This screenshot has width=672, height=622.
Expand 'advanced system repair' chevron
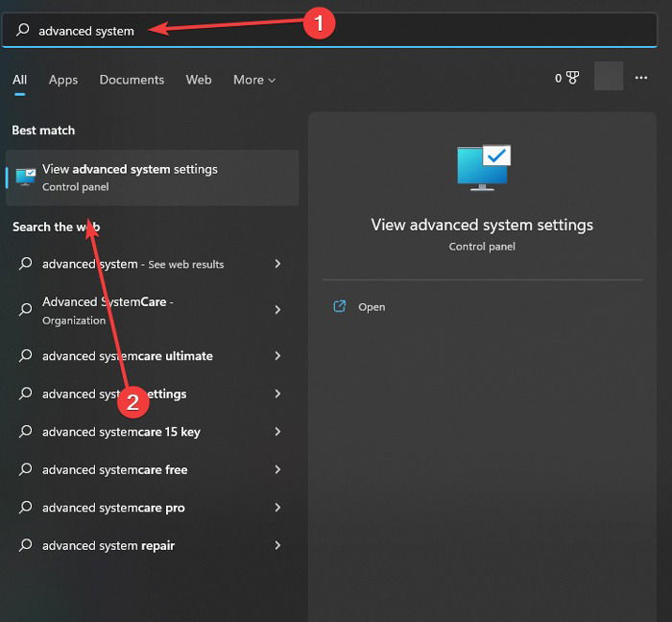[277, 545]
